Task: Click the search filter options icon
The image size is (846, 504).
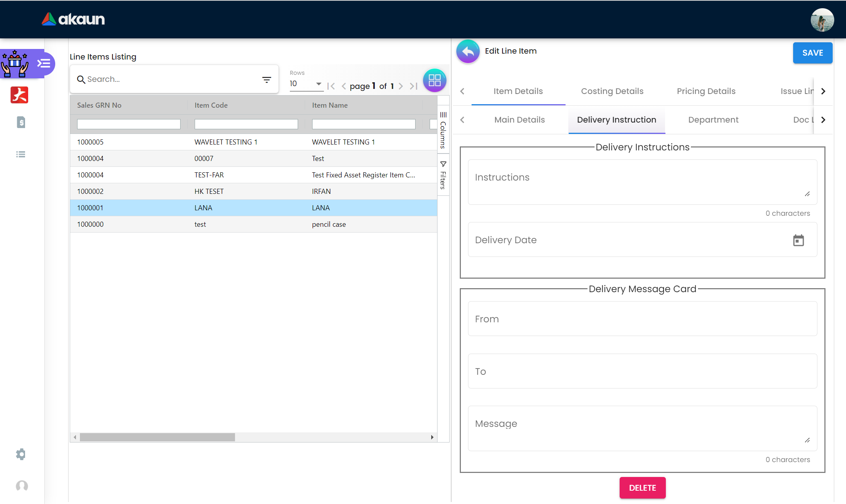Action: (x=267, y=80)
